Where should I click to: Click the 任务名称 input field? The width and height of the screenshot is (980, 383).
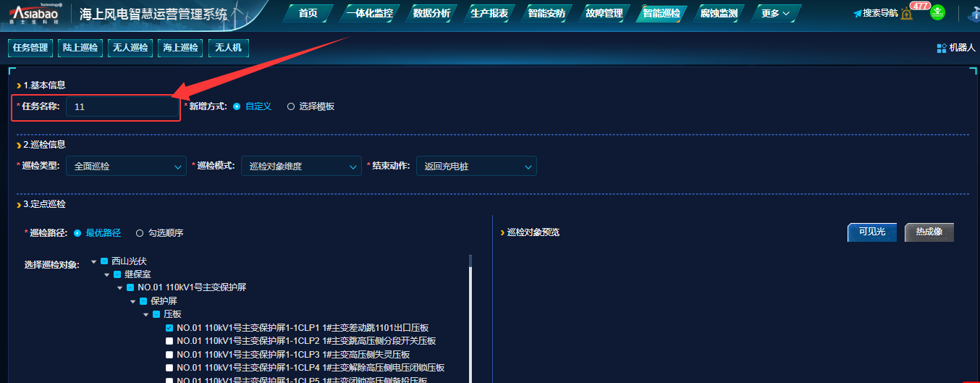122,106
